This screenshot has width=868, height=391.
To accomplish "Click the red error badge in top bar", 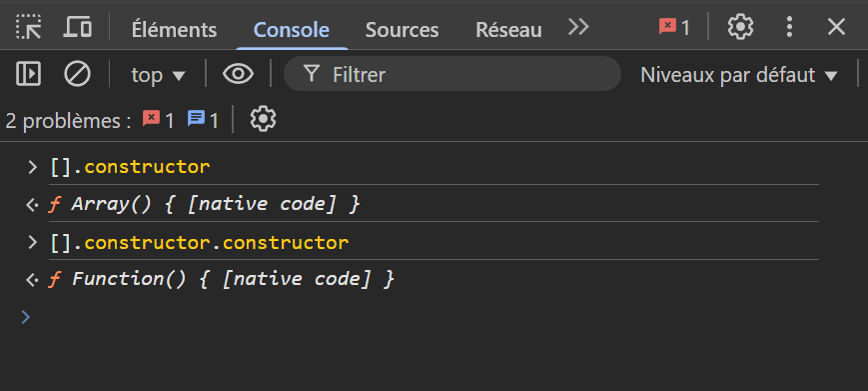I will (674, 27).
